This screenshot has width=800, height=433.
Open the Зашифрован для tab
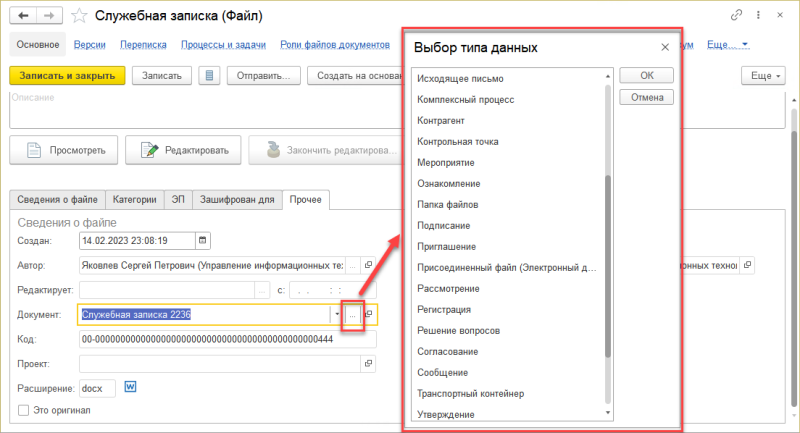(x=238, y=200)
